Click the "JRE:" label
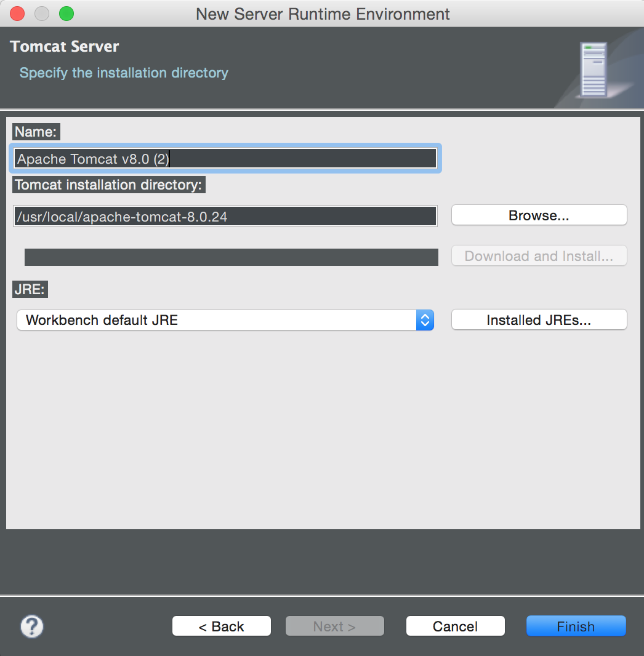 [30, 289]
